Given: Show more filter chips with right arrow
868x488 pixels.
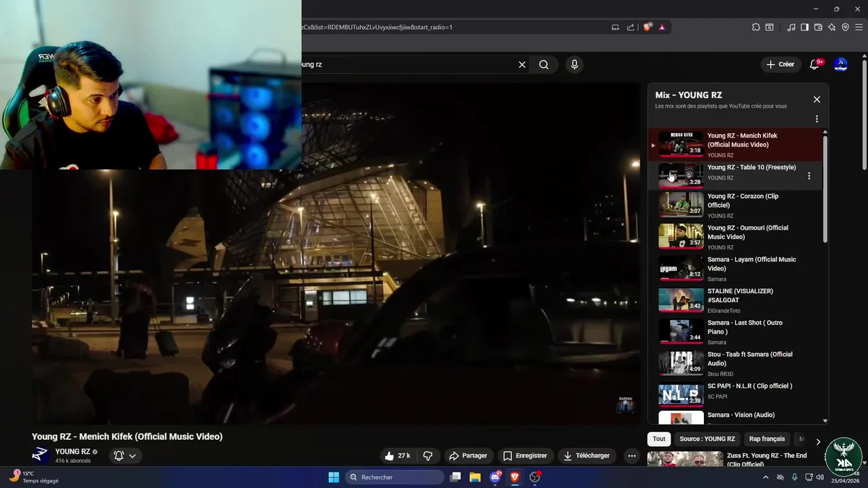Looking at the screenshot, I should tap(818, 441).
